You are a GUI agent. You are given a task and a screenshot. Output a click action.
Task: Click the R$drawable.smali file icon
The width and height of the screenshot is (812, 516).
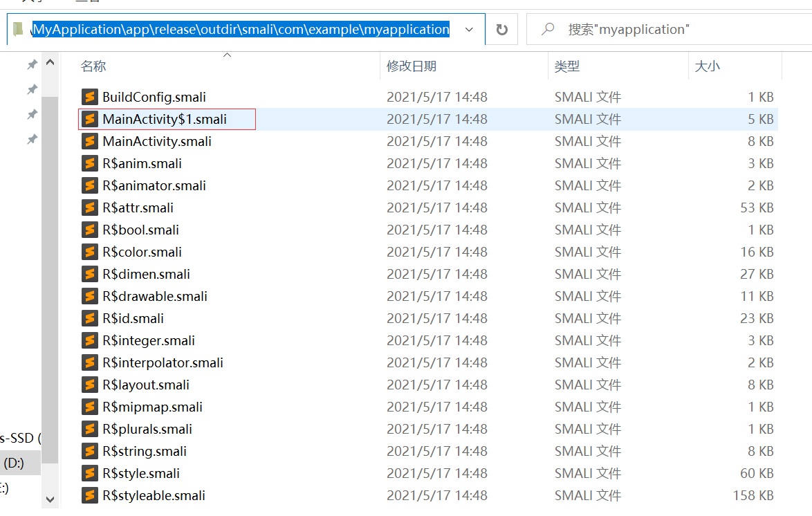pos(90,296)
